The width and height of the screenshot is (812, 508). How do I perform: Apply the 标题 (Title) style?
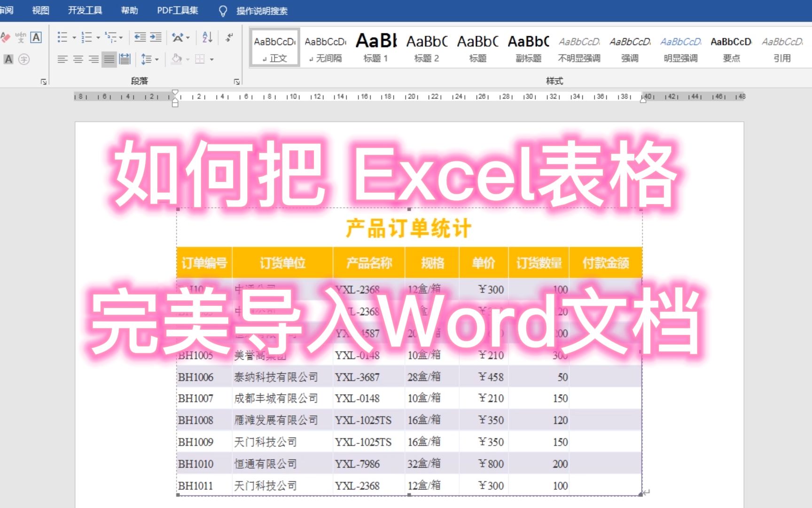coord(477,48)
